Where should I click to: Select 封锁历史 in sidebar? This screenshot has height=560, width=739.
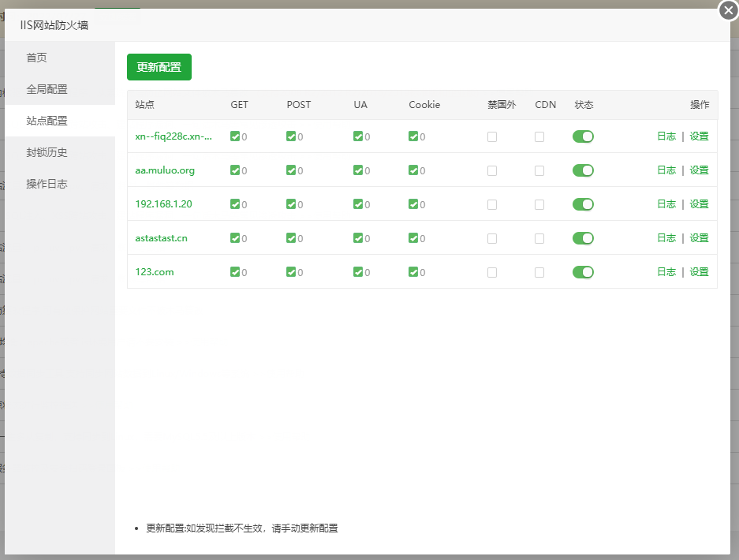pyautogui.click(x=47, y=152)
